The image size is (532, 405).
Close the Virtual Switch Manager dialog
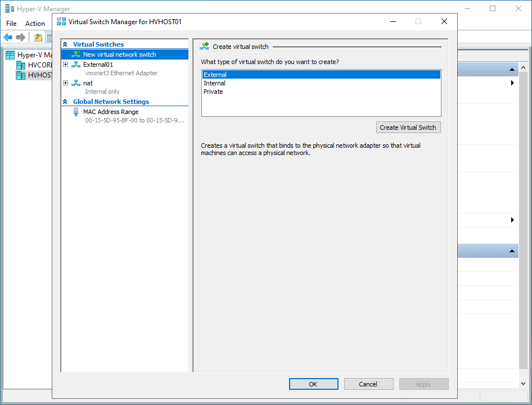(x=444, y=21)
